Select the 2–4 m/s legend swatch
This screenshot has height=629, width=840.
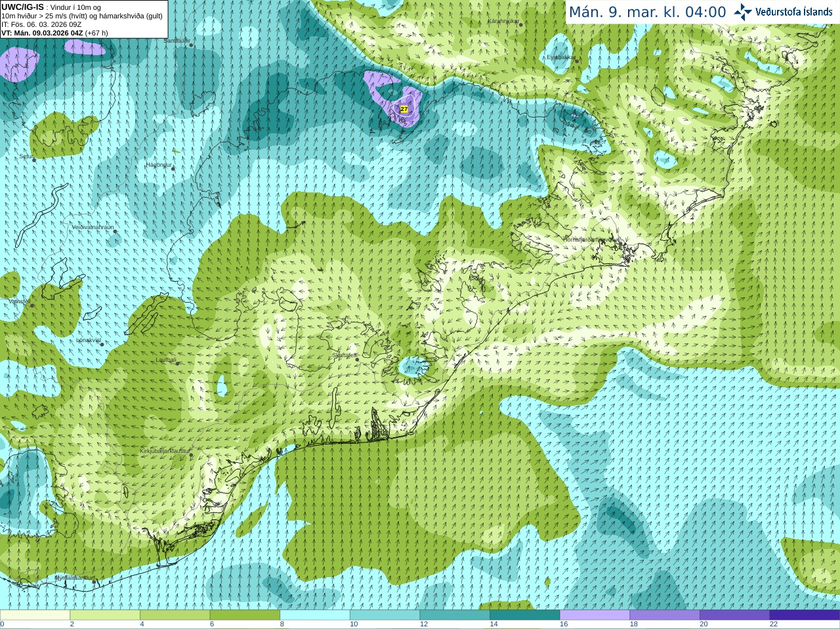[105, 615]
